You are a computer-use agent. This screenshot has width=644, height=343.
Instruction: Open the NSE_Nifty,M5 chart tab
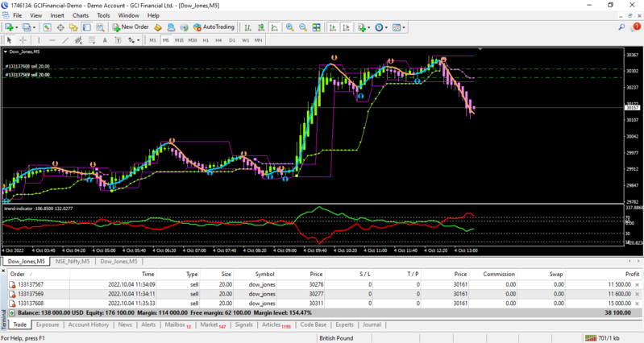(x=72, y=262)
